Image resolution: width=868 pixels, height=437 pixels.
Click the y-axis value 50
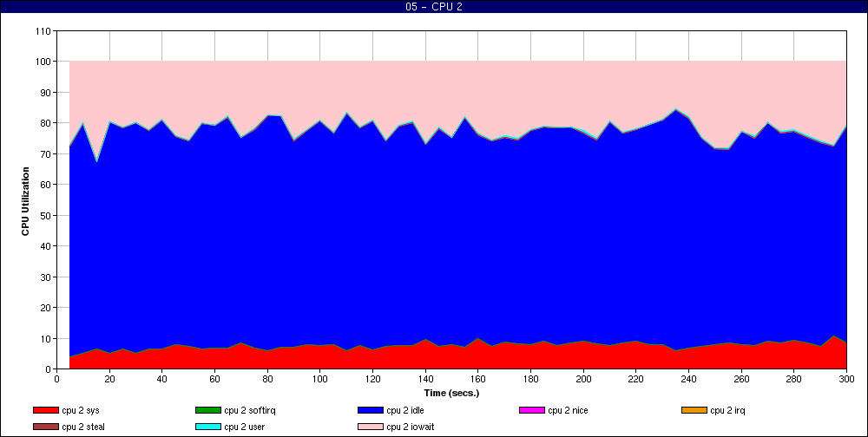pyautogui.click(x=45, y=215)
